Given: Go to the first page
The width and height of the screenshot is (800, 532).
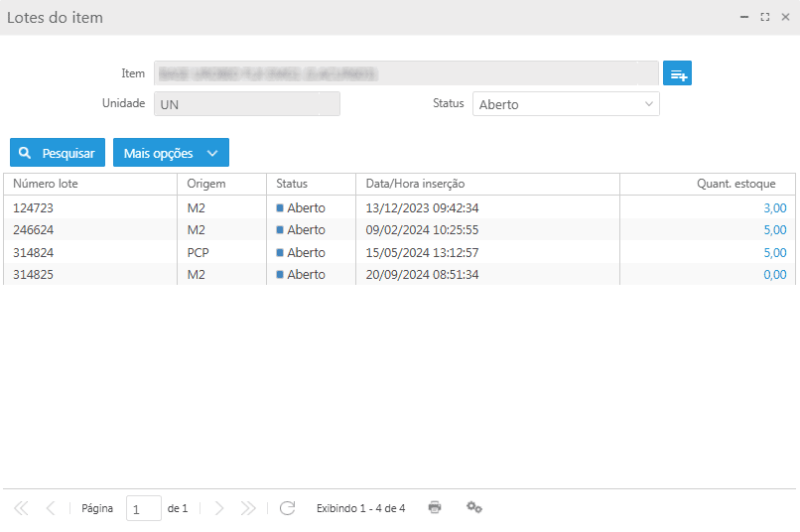Looking at the screenshot, I should click(21, 508).
